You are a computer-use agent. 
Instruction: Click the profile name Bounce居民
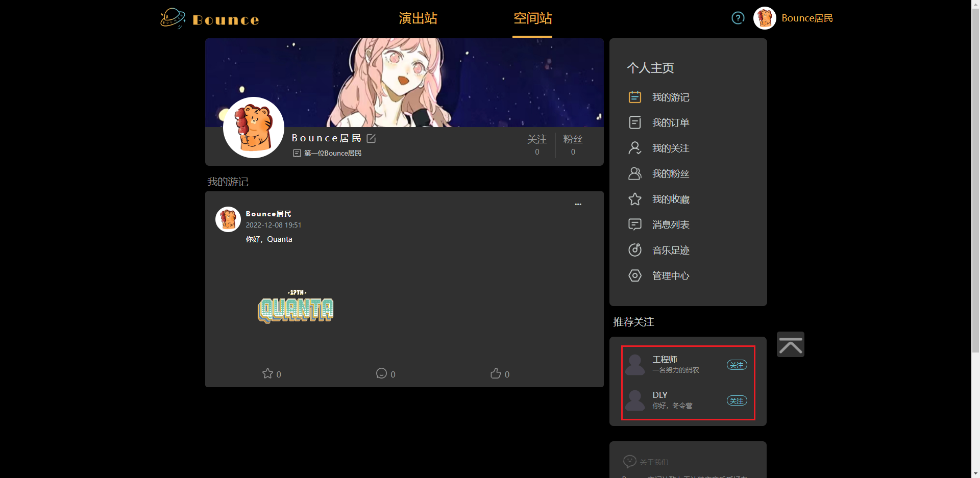point(327,138)
